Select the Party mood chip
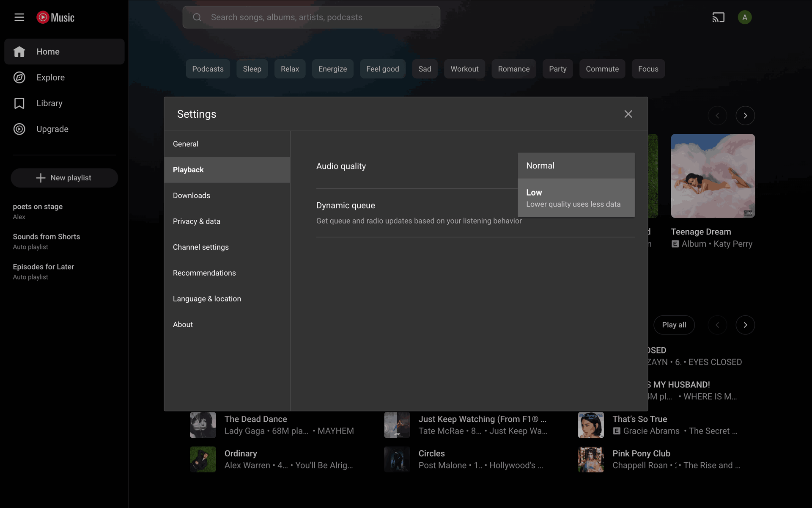The image size is (812, 508). (557, 69)
